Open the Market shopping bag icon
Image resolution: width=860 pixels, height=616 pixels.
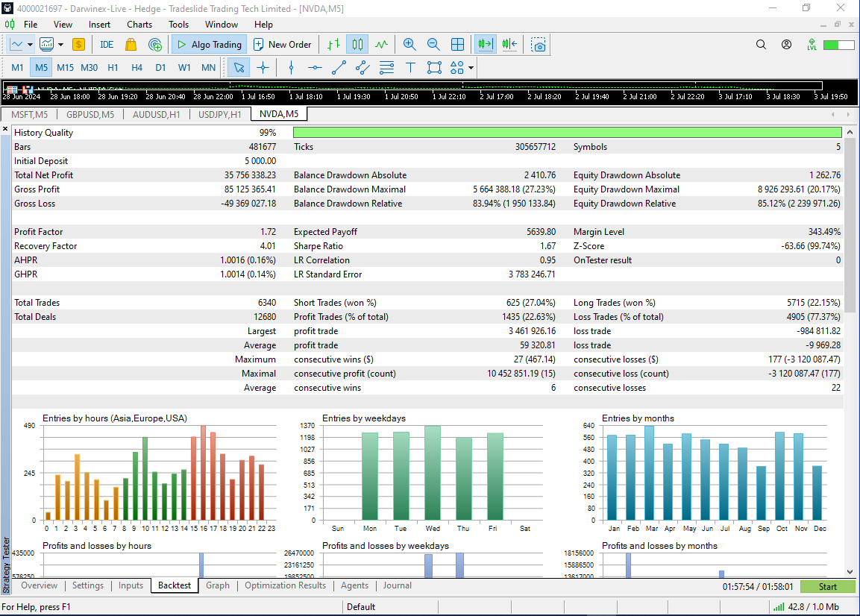(x=131, y=44)
